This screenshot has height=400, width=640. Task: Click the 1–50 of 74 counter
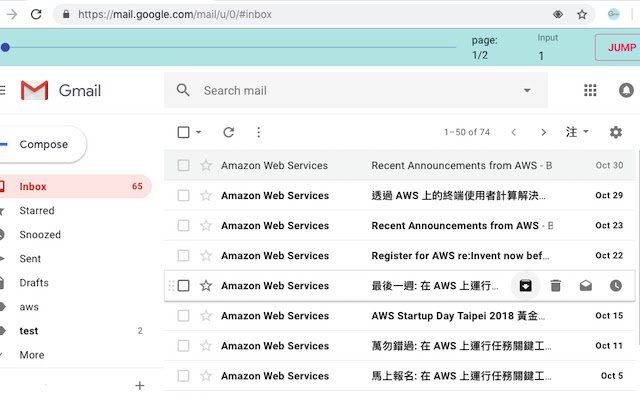[467, 132]
